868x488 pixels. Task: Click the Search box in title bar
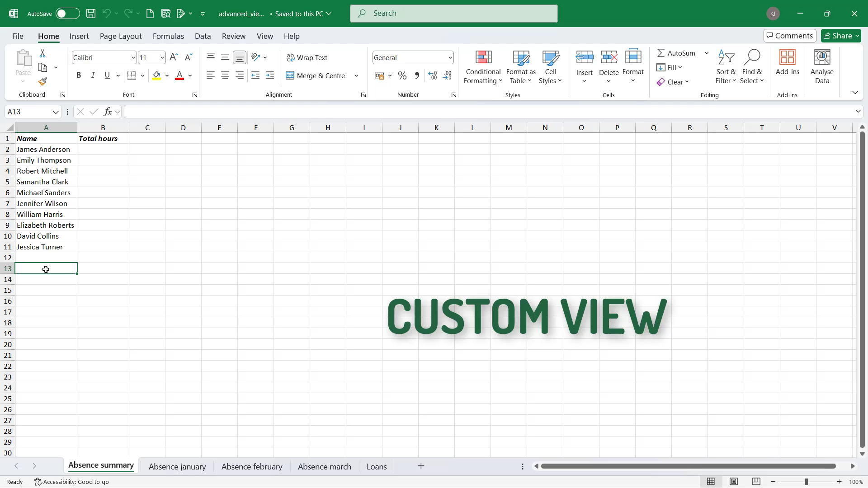453,14
